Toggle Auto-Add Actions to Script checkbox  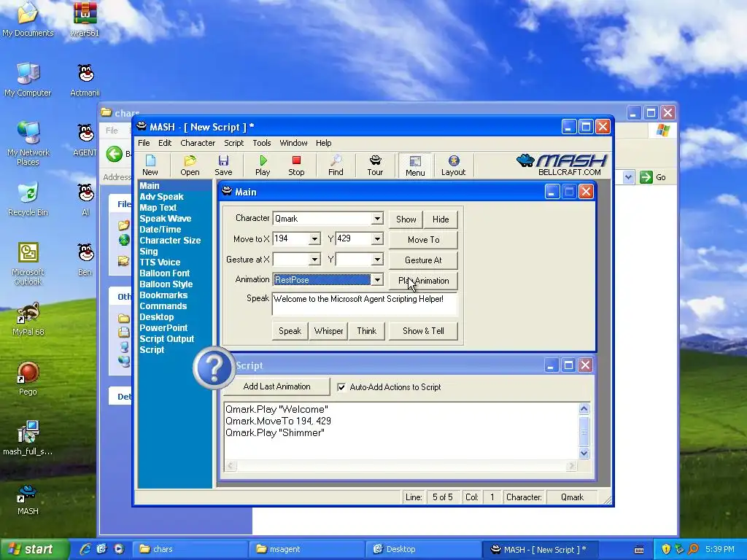point(341,387)
